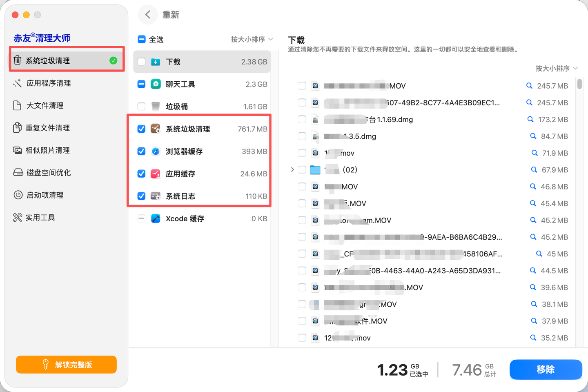Click the 重新 label at top

(171, 15)
